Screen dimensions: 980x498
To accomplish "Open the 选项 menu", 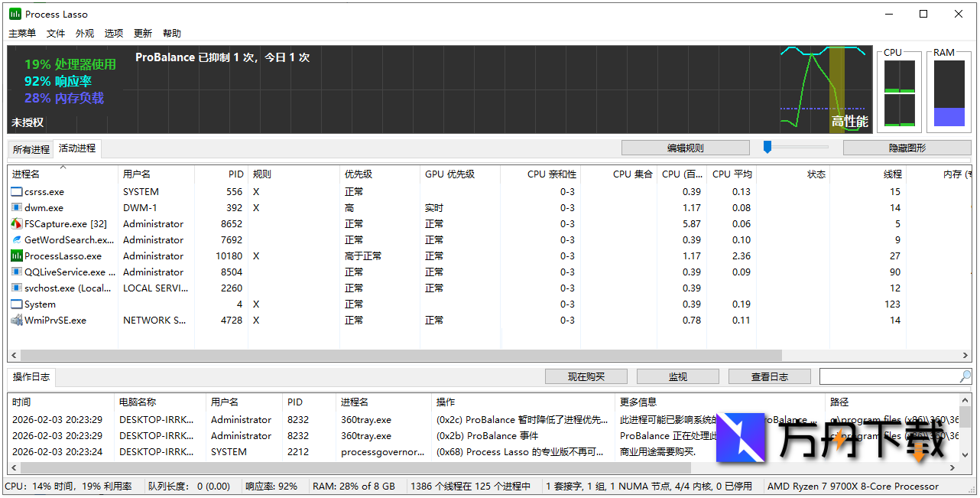I will click(x=113, y=33).
